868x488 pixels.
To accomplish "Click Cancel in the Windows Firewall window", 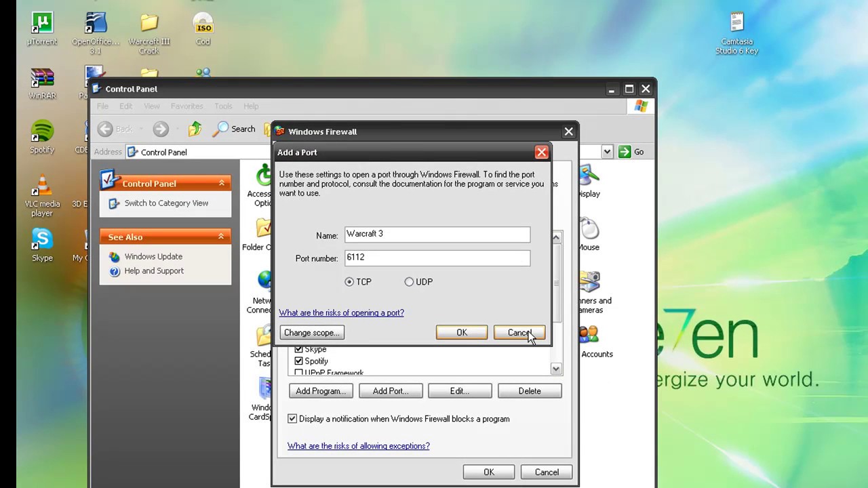I will click(547, 472).
